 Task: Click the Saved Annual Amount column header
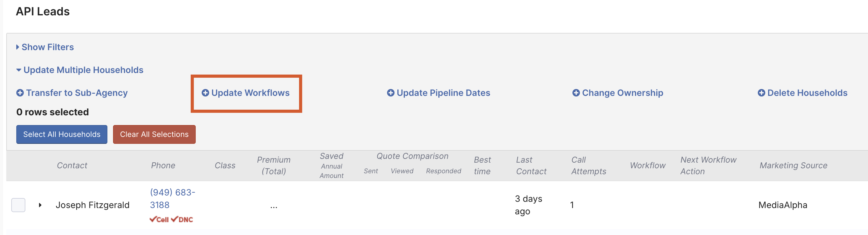(x=332, y=165)
